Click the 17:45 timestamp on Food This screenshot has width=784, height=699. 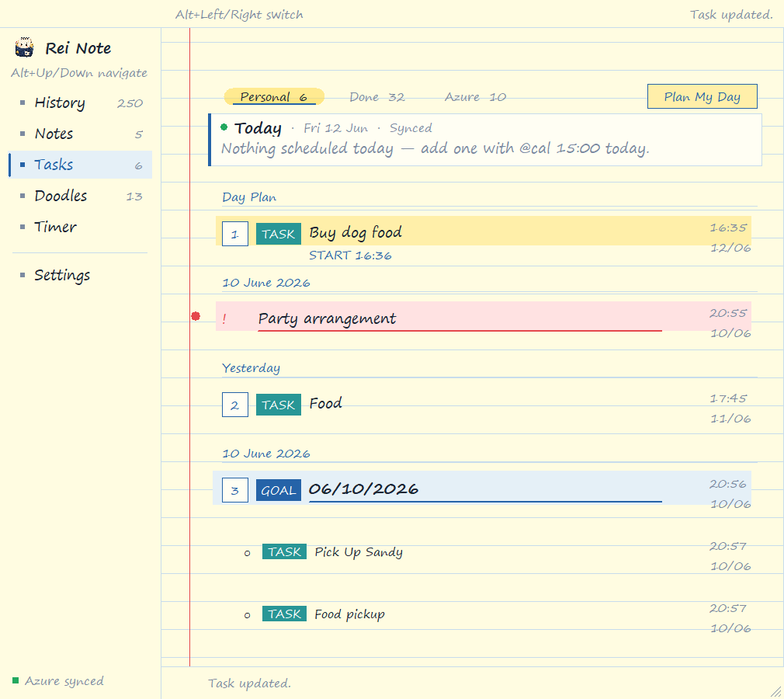(729, 398)
